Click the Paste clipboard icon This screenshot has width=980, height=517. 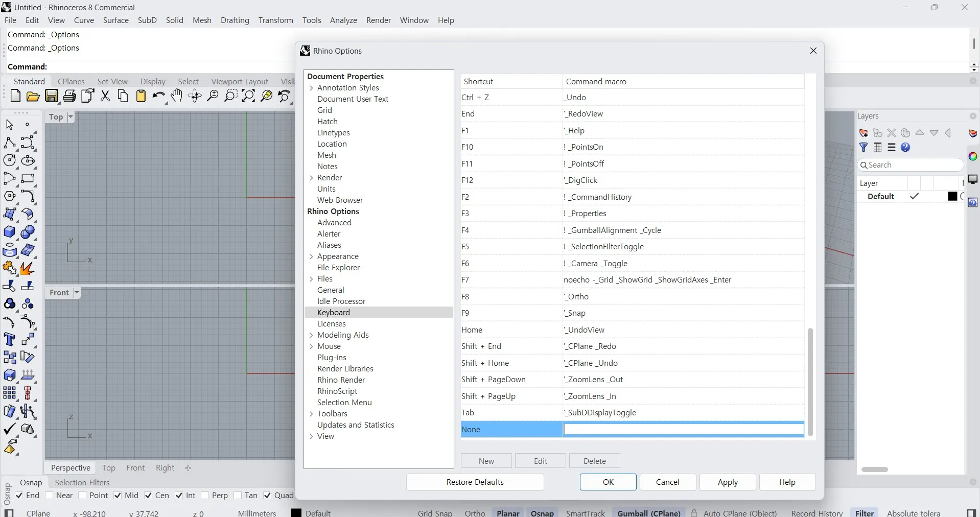click(x=141, y=96)
